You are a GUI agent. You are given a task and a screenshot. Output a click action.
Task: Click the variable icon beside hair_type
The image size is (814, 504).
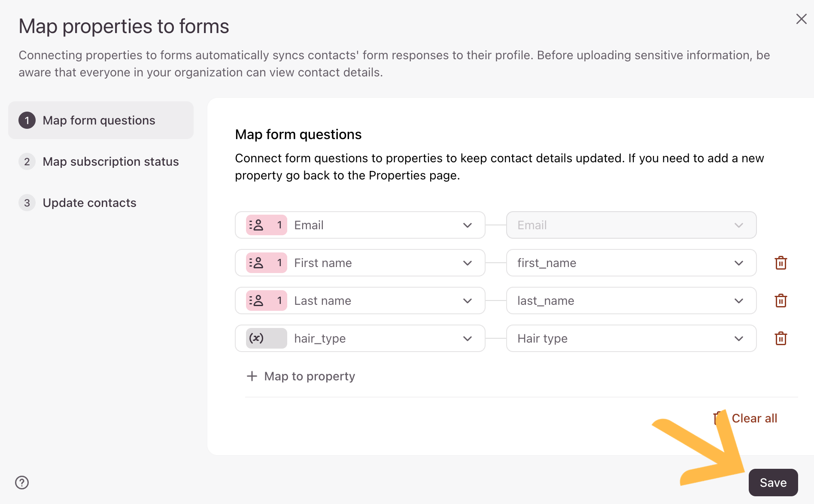coord(257,338)
